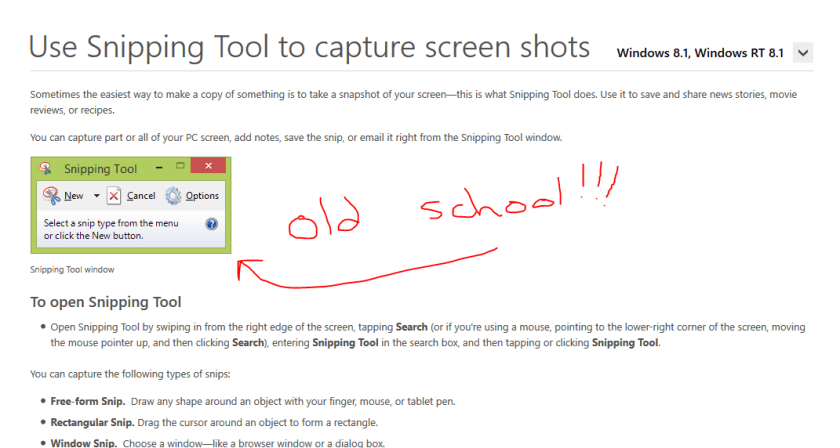The height and width of the screenshot is (448, 840).
Task: Click the 'Snipping Tool' title bar text
Action: tap(101, 169)
